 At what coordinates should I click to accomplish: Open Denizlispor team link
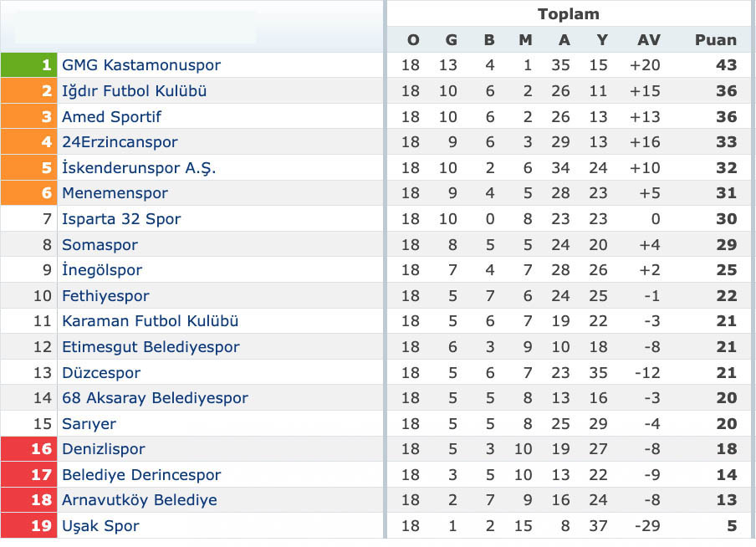[x=103, y=449]
